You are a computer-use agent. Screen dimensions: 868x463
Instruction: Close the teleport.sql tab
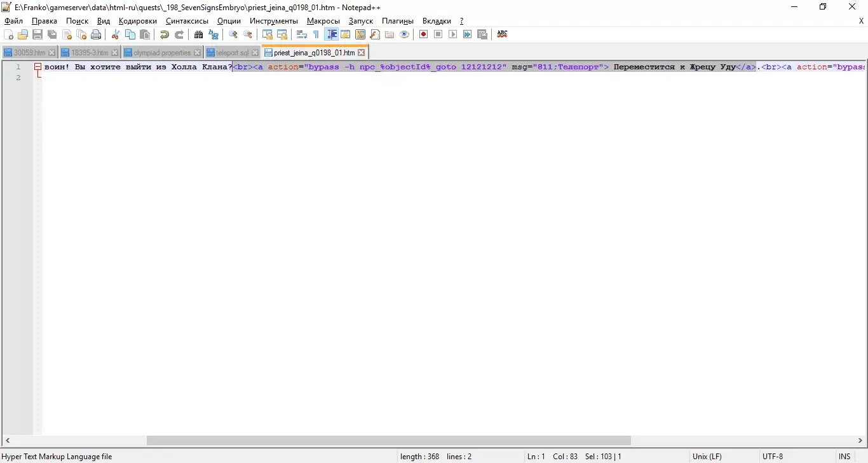[x=255, y=53]
